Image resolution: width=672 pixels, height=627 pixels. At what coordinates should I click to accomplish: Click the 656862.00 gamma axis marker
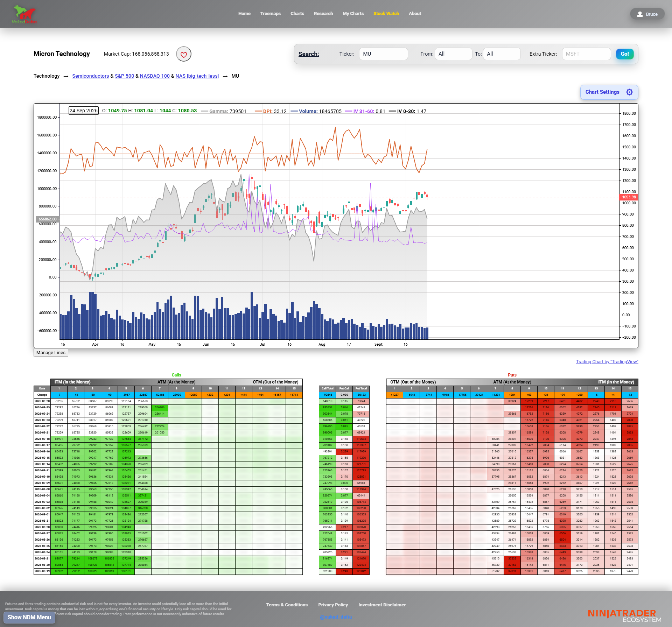tap(47, 219)
